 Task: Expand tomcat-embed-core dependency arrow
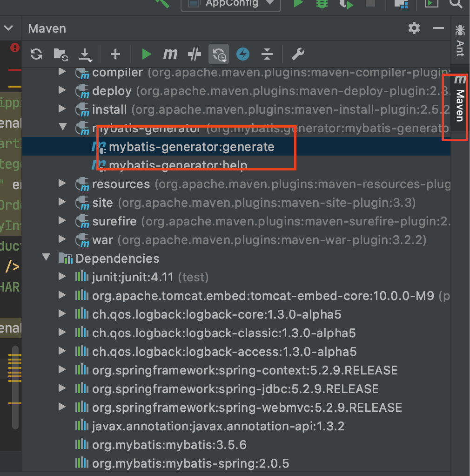point(62,295)
